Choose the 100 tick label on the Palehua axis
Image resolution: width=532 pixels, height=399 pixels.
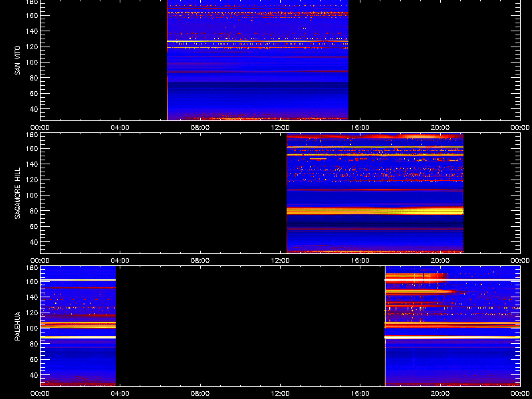31,329
